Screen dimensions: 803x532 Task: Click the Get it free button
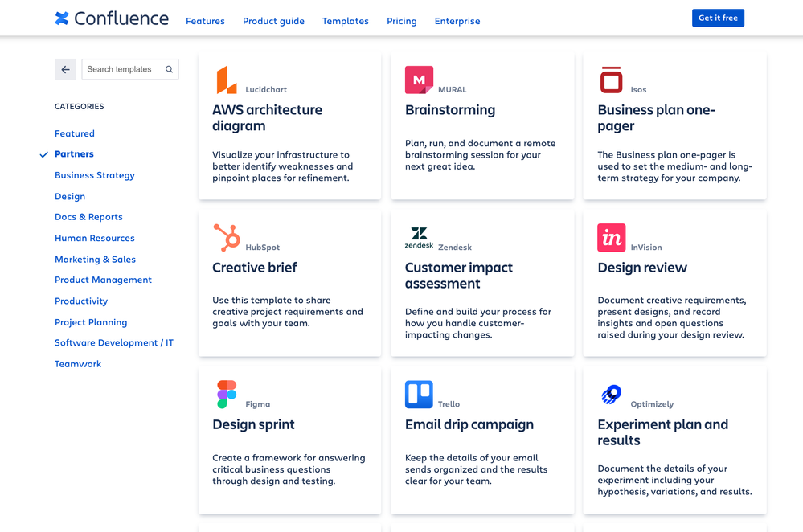click(x=718, y=18)
